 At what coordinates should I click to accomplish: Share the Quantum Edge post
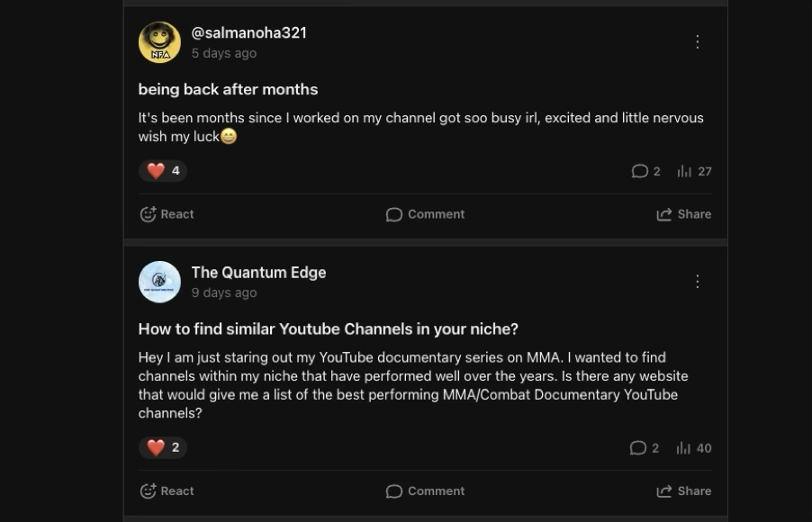683,490
